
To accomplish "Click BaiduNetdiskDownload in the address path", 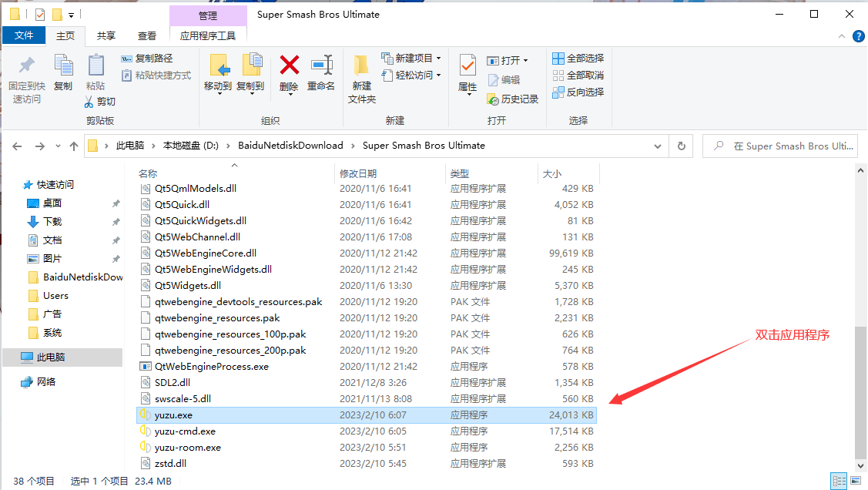I will (x=290, y=146).
